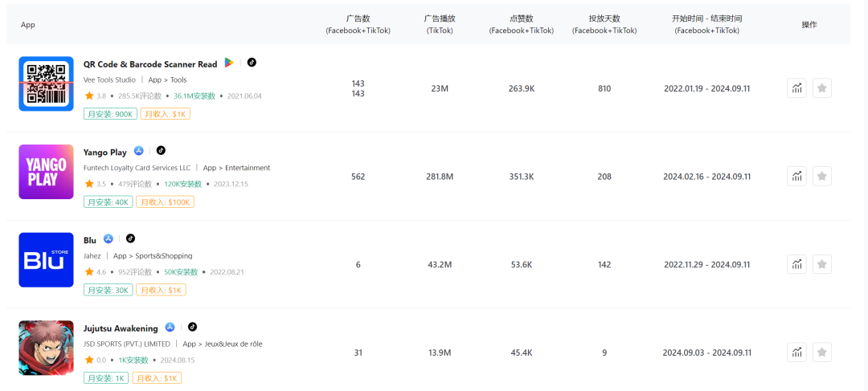
Task: Click the 810 days value
Action: tap(604, 88)
